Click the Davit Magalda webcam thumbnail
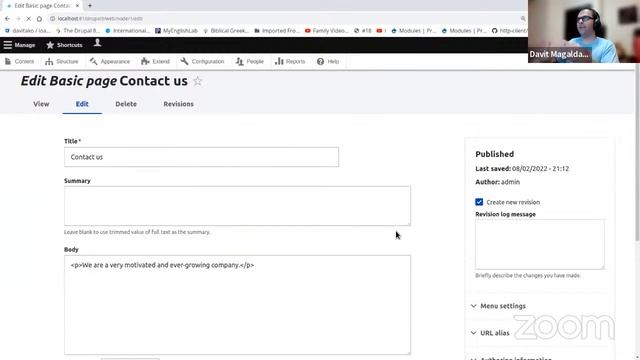640x360 pixels. point(584,31)
